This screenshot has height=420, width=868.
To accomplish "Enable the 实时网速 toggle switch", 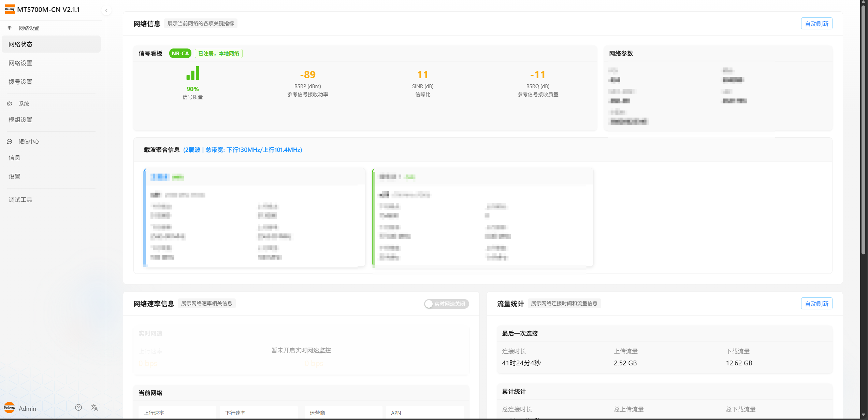I will coord(446,304).
